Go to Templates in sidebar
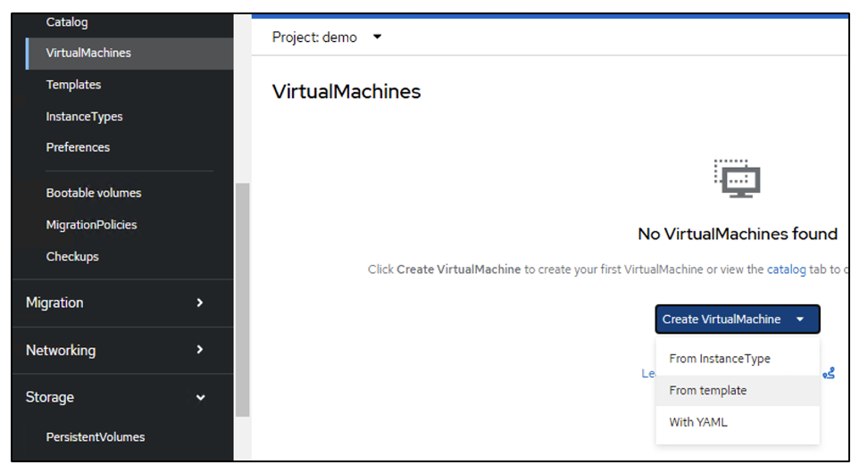This screenshot has width=868, height=473. point(73,85)
